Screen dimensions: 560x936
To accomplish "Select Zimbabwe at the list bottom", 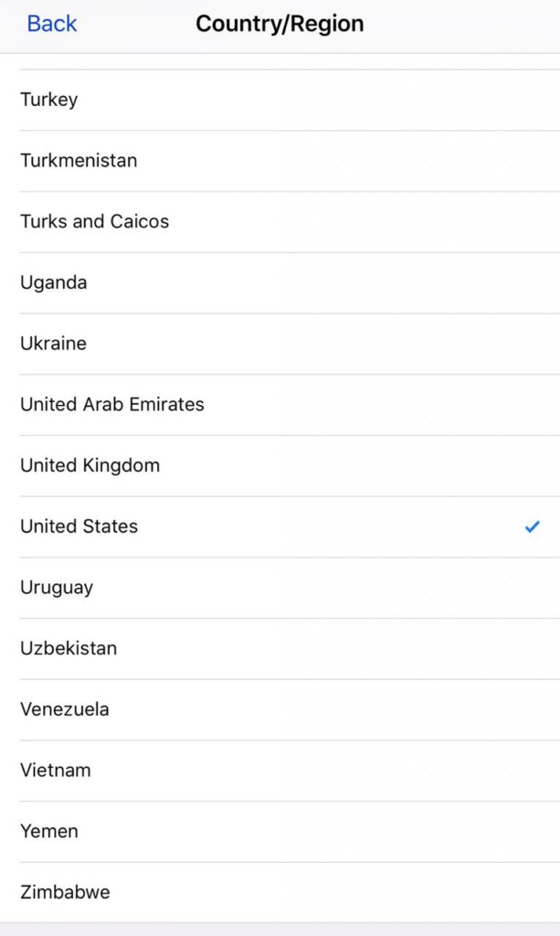I will tap(280, 892).
